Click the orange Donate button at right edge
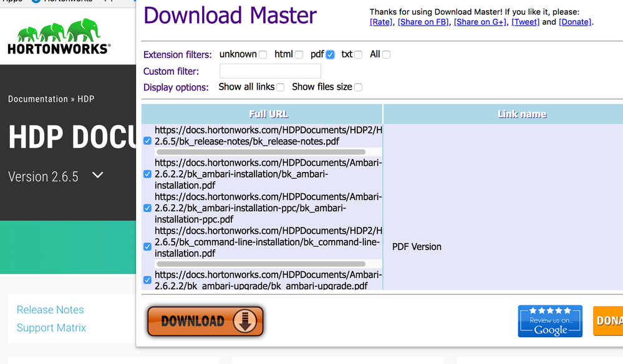Image resolution: width=623 pixels, height=364 pixels. 608,321
